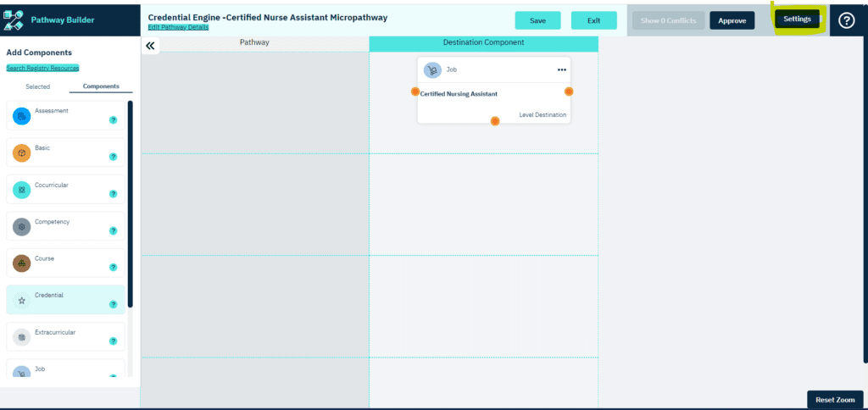Click bottom orange connector on Job card

pyautogui.click(x=495, y=121)
